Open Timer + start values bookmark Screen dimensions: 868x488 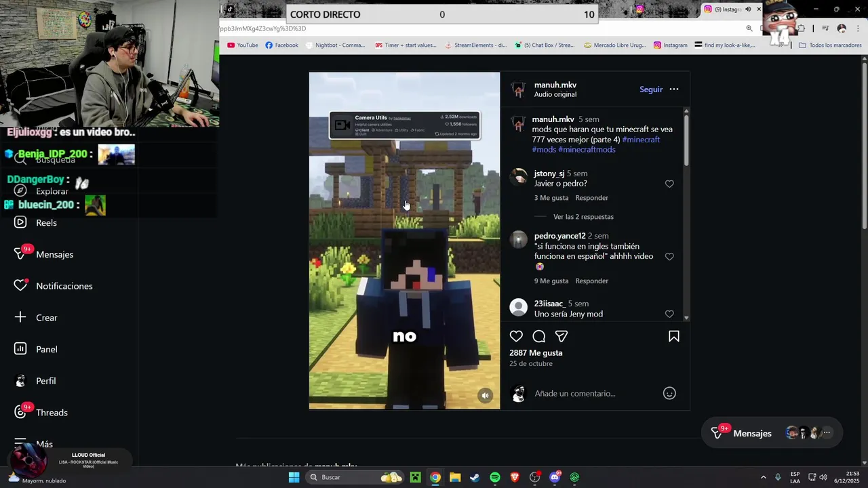tap(406, 45)
